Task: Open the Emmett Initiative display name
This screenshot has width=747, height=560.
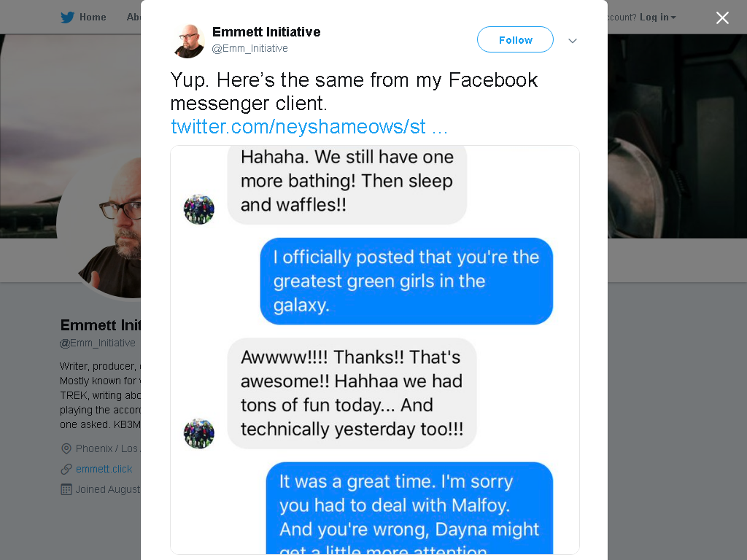Action: [x=266, y=32]
